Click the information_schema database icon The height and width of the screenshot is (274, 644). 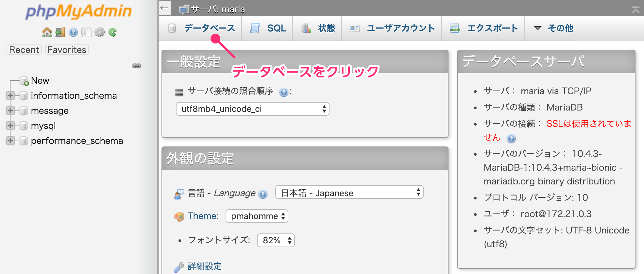pos(23,95)
